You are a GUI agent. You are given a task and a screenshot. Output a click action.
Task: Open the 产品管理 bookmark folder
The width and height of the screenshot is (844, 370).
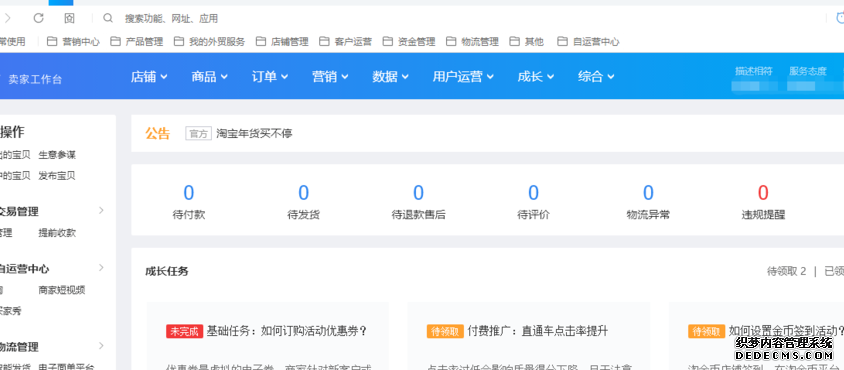click(137, 41)
